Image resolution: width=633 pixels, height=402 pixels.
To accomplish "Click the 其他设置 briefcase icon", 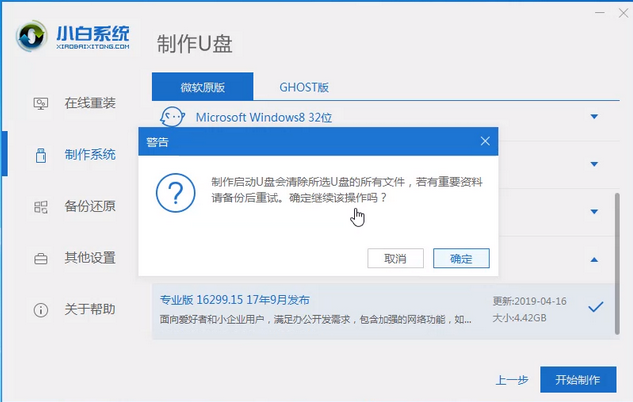I will [x=41, y=258].
